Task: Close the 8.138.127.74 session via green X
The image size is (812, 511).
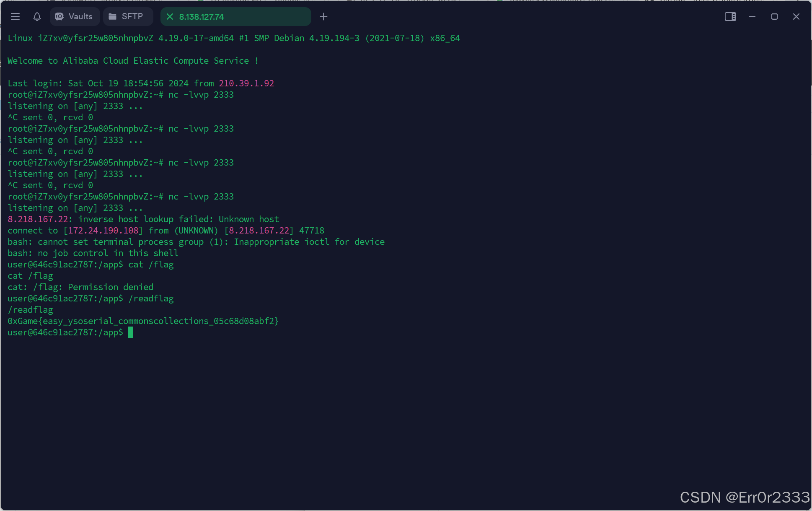Action: 170,17
